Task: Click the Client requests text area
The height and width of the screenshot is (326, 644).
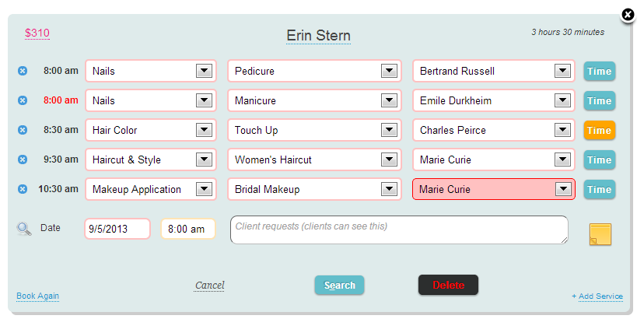Action: point(399,230)
